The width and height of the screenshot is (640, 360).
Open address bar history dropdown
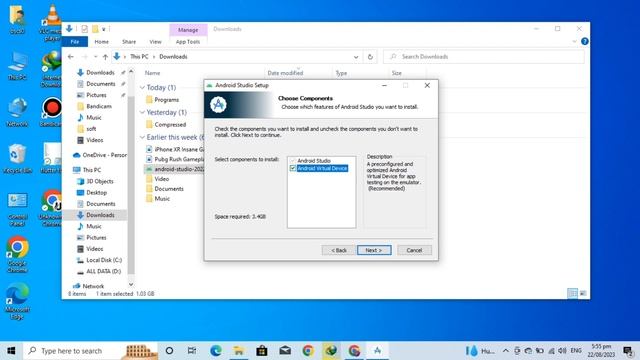[x=356, y=57]
